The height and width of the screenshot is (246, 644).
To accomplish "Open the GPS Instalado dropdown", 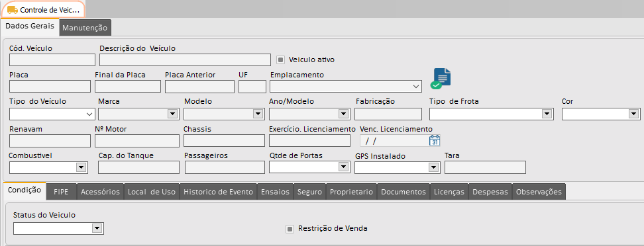I will tap(433, 167).
